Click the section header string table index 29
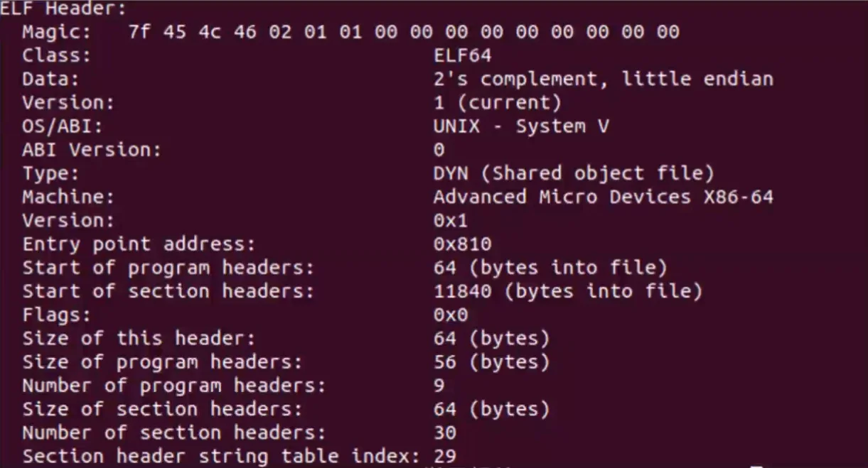 click(x=445, y=456)
